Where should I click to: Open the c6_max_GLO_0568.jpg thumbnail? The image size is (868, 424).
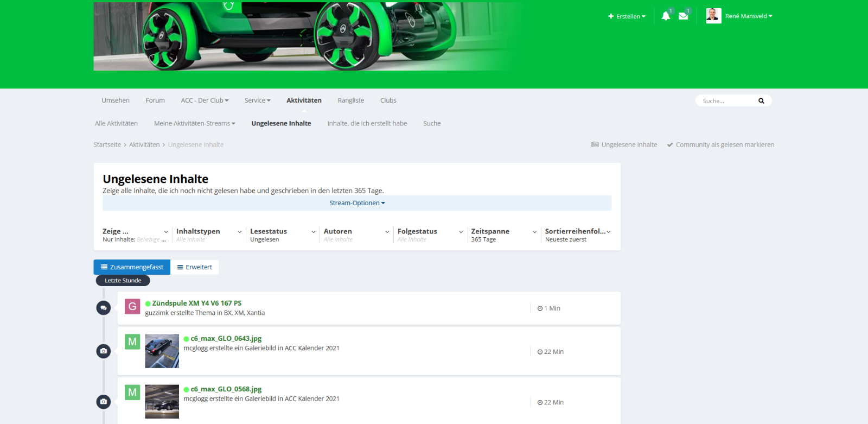(x=162, y=402)
